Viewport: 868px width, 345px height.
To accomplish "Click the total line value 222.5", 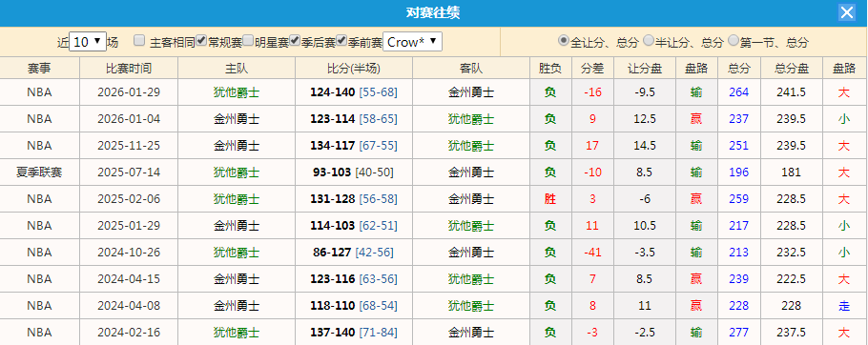I will pyautogui.click(x=791, y=279).
